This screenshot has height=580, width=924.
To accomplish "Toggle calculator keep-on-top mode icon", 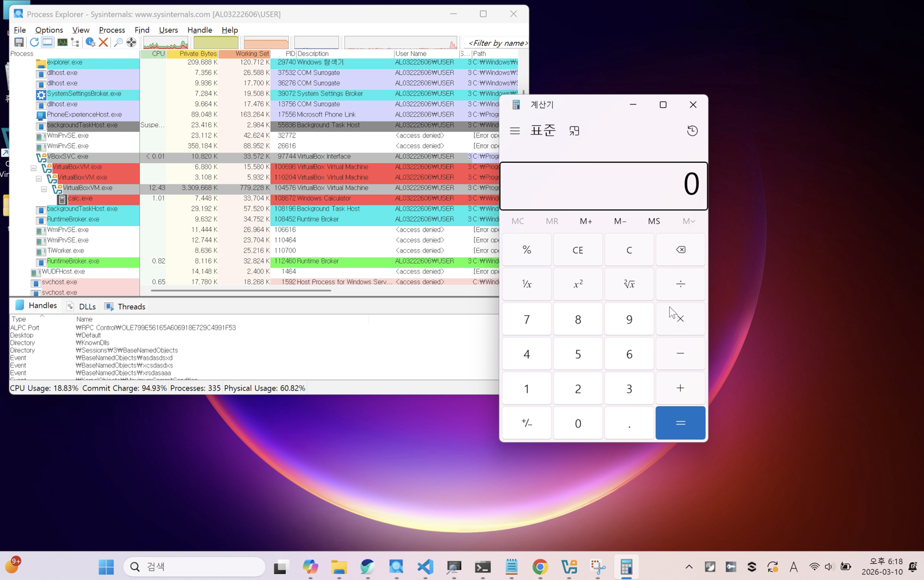I will tap(574, 131).
